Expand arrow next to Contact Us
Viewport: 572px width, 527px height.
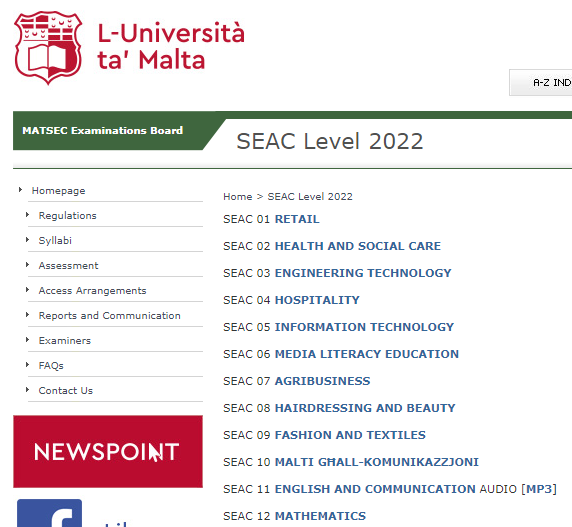click(27, 390)
